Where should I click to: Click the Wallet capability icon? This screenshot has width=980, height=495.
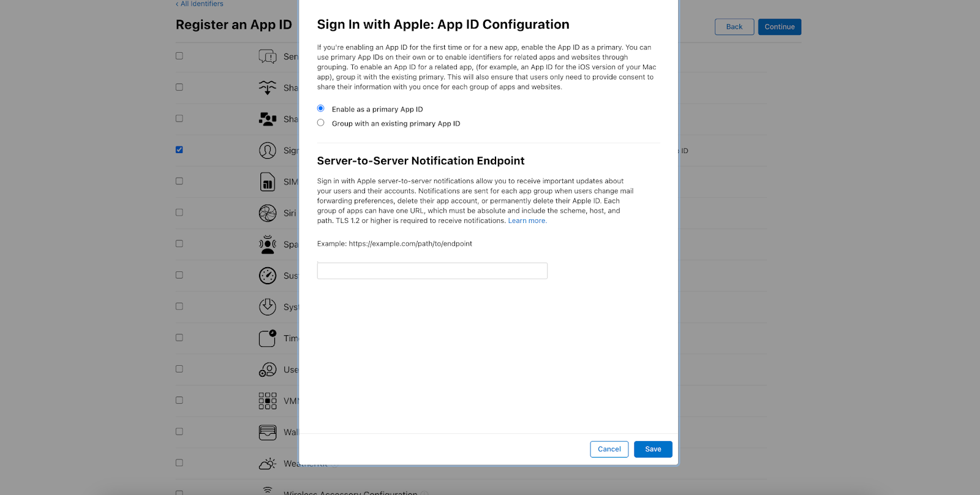268,433
